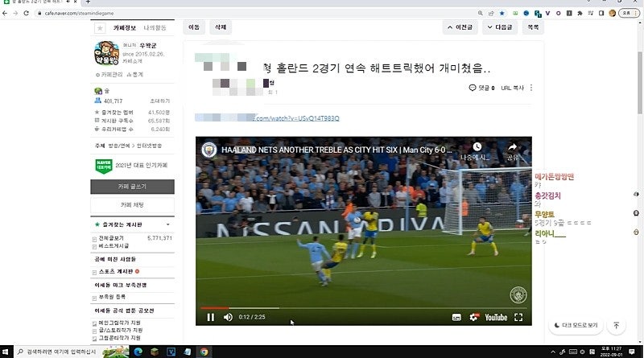This screenshot has width=644, height=358.
Task: Click the zoom magnifier icon in address bar
Action: 480,13
